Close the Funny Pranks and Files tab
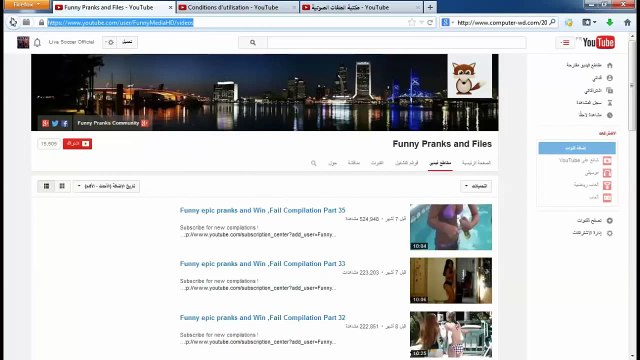The height and width of the screenshot is (360, 640). [171, 7]
